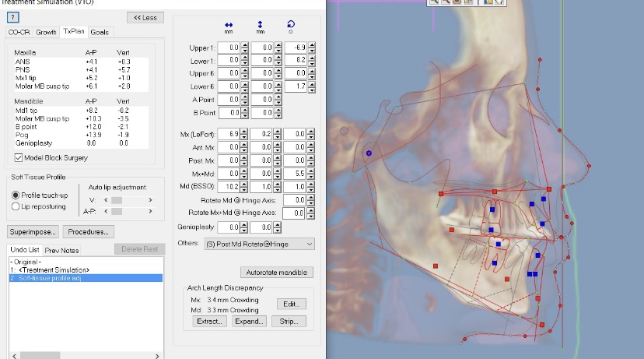This screenshot has height=359, width=644.
Task: Click spinner beside Mx+Md rotation value
Action: click(310, 174)
